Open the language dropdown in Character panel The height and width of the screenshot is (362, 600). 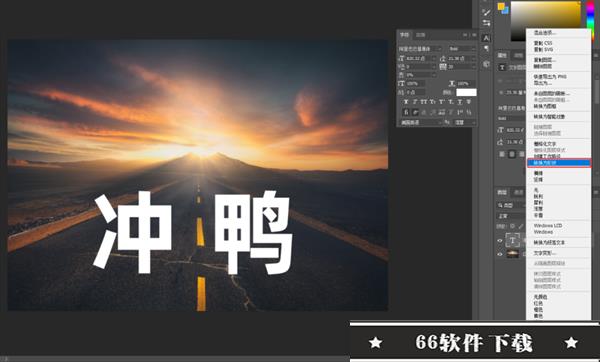pos(420,122)
